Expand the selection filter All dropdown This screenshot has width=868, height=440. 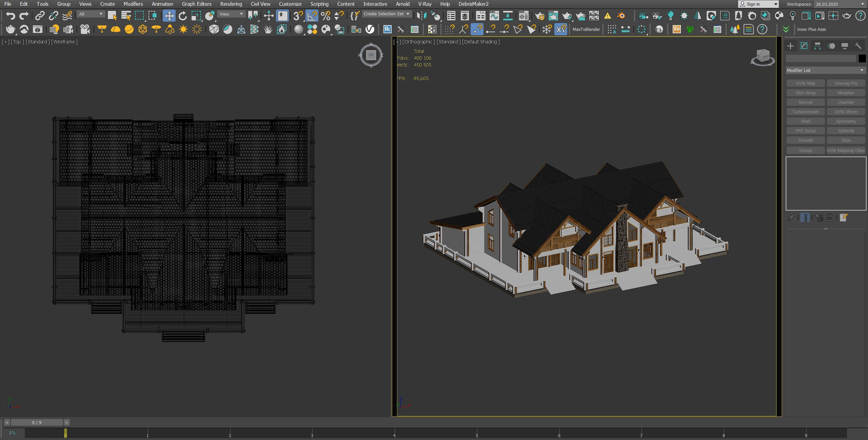click(x=91, y=14)
